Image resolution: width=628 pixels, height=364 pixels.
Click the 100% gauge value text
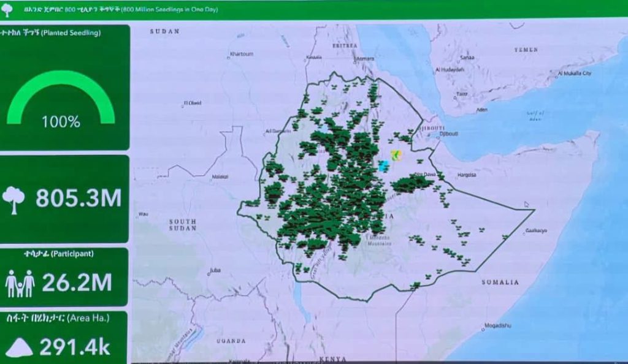pos(61,121)
